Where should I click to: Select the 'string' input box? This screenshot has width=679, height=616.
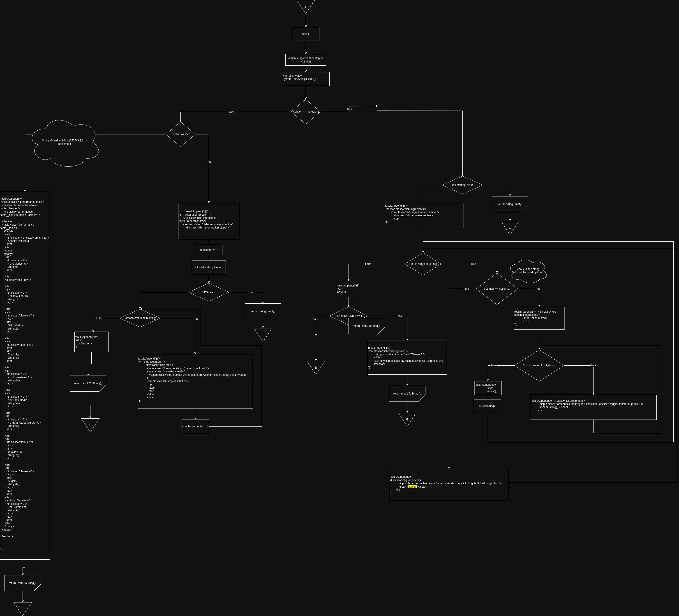click(x=305, y=34)
